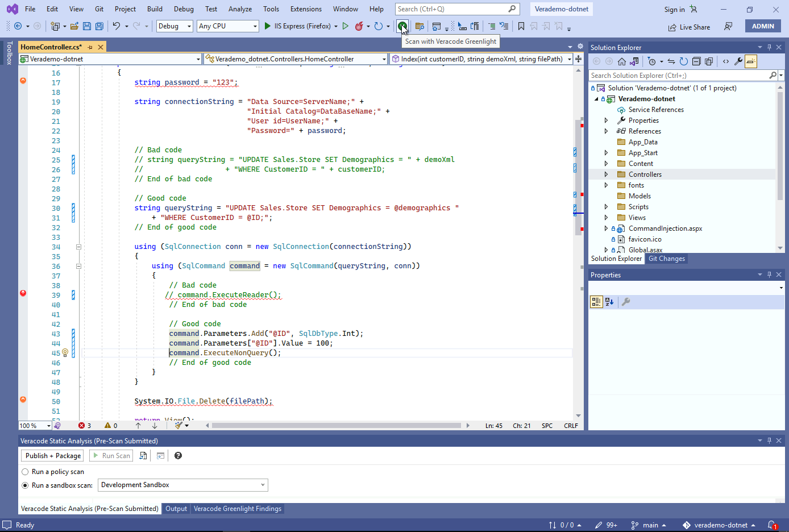
Task: Toggle Preview Selected Items highlighted icon
Action: pos(751,61)
